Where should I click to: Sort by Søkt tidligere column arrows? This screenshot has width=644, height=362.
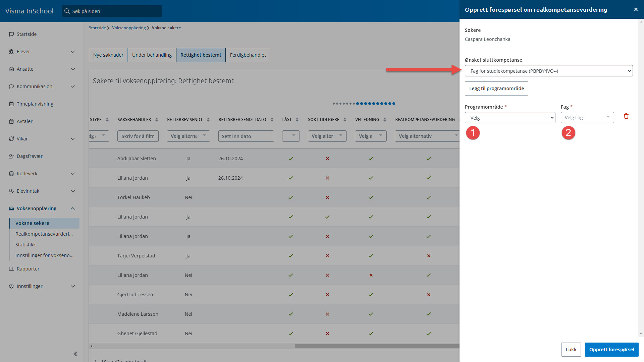345,120
